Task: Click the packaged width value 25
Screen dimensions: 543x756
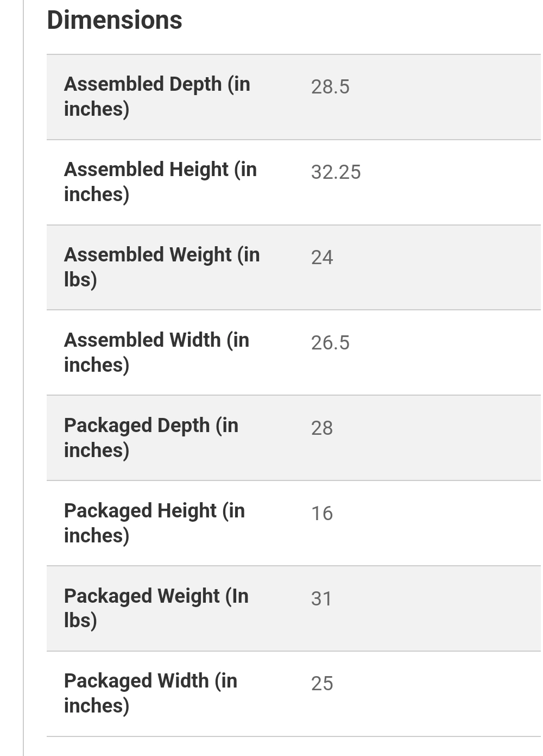Action: (x=322, y=684)
